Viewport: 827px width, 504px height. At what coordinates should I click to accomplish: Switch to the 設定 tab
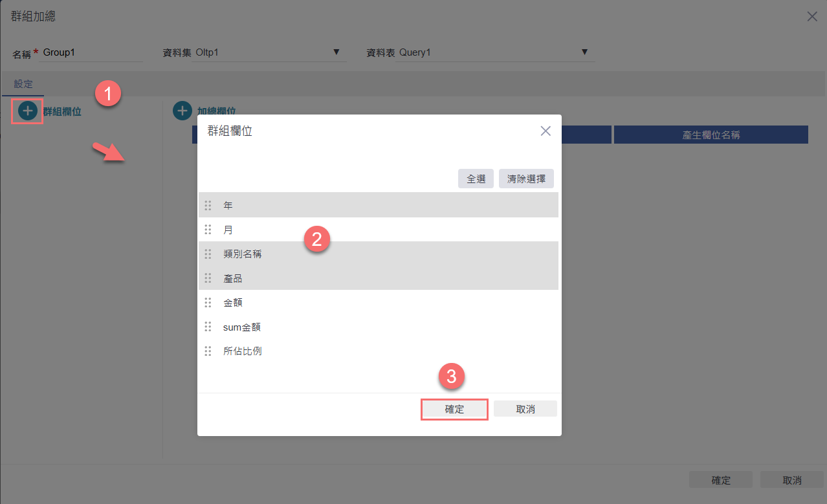tap(23, 84)
